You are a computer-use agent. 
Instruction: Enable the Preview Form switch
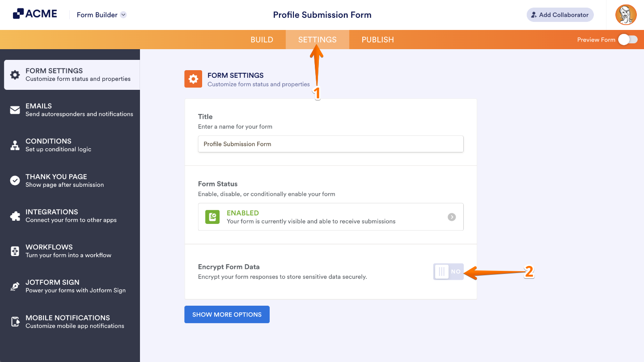coord(627,39)
